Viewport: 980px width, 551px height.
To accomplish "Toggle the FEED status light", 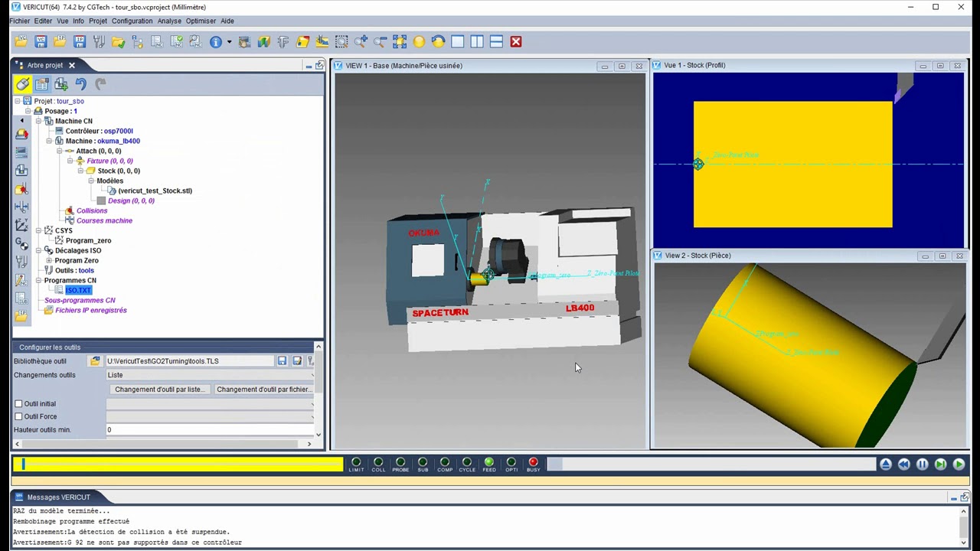I will coord(489,462).
